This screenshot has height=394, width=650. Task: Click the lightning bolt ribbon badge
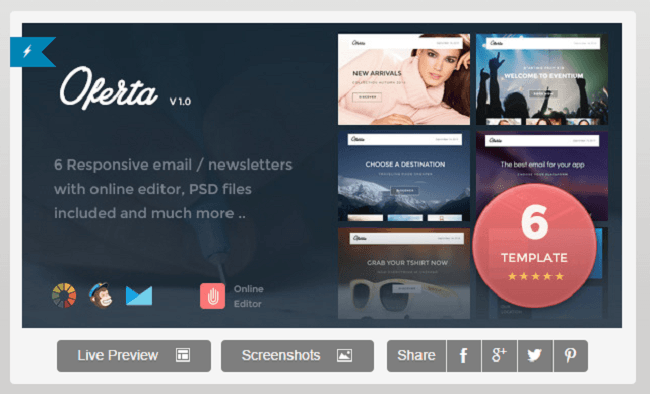tap(33, 52)
